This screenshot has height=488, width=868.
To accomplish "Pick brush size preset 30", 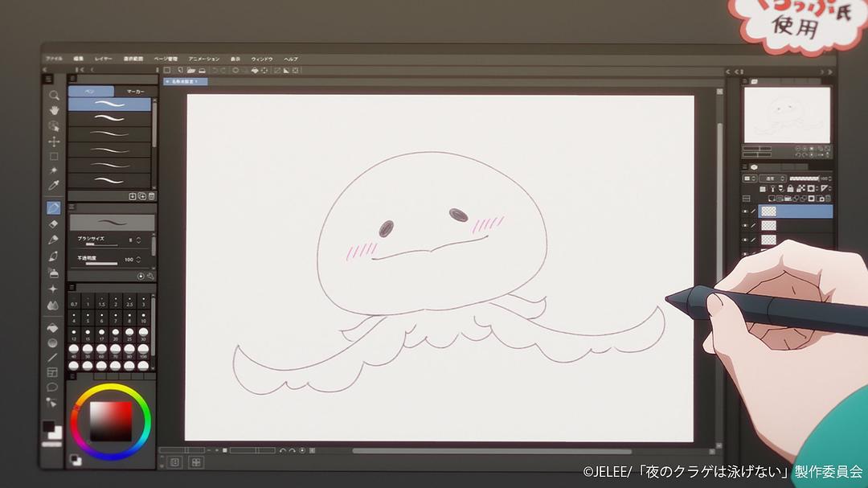I will (143, 334).
